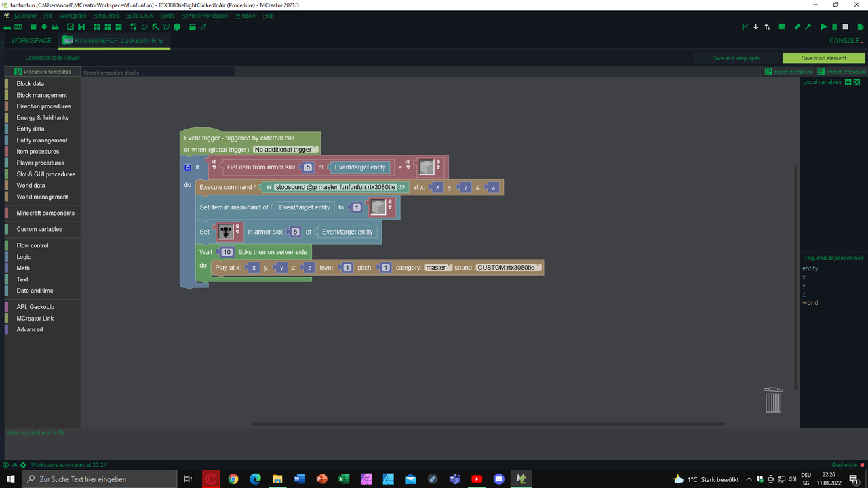Click the RTX tie item in Set armor slot block

point(226,232)
